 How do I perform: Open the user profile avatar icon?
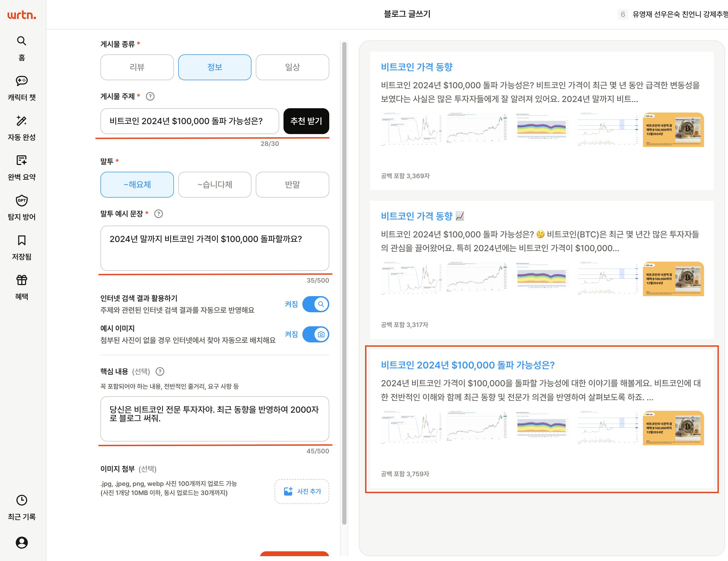click(22, 542)
